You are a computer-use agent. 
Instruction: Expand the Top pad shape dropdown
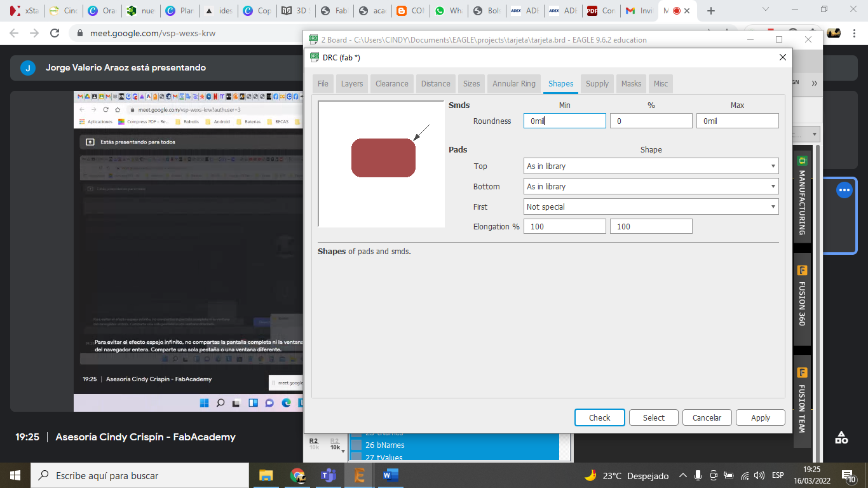point(651,166)
